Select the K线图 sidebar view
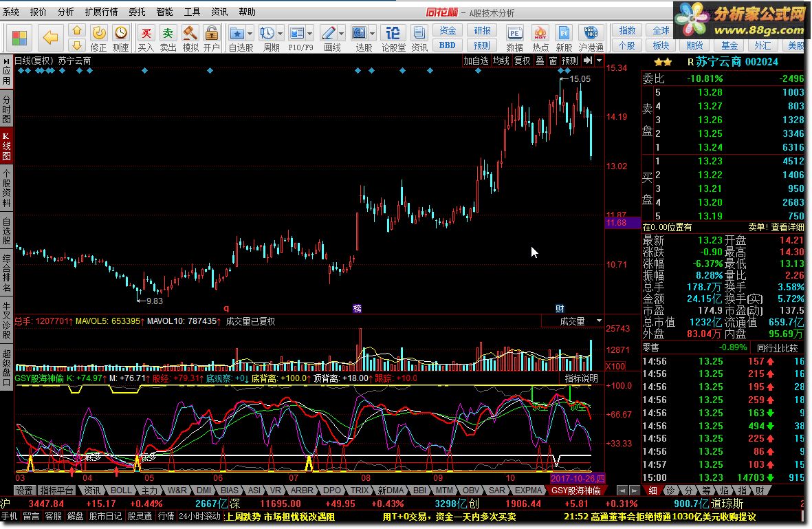This screenshot has height=529, width=812. tap(6, 147)
